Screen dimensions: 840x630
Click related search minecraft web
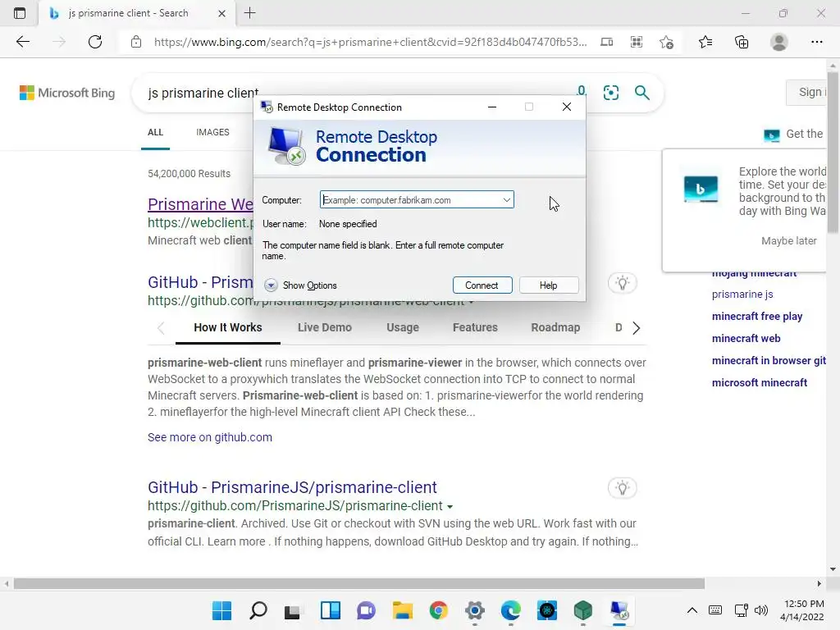(x=746, y=338)
